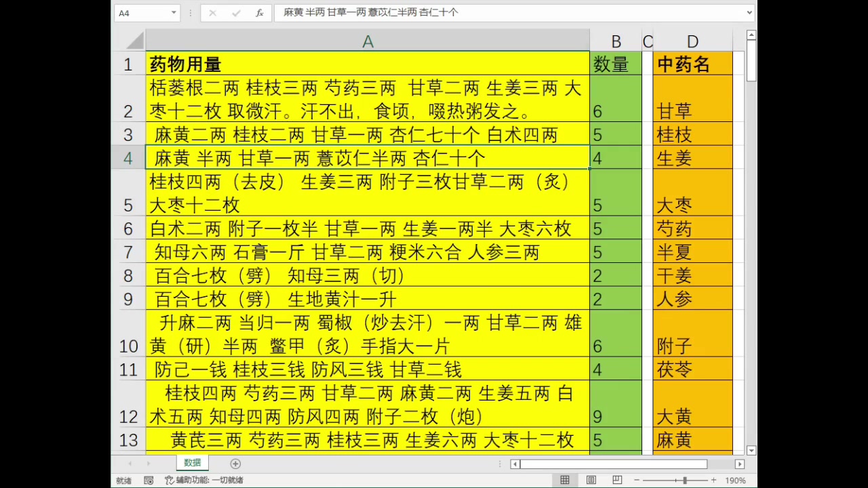
Task: Click the 芍药 cell in column D
Action: [692, 228]
